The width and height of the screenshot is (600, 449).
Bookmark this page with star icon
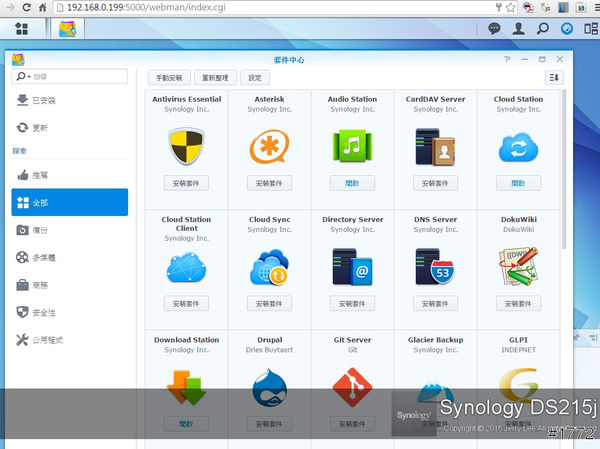(510, 7)
